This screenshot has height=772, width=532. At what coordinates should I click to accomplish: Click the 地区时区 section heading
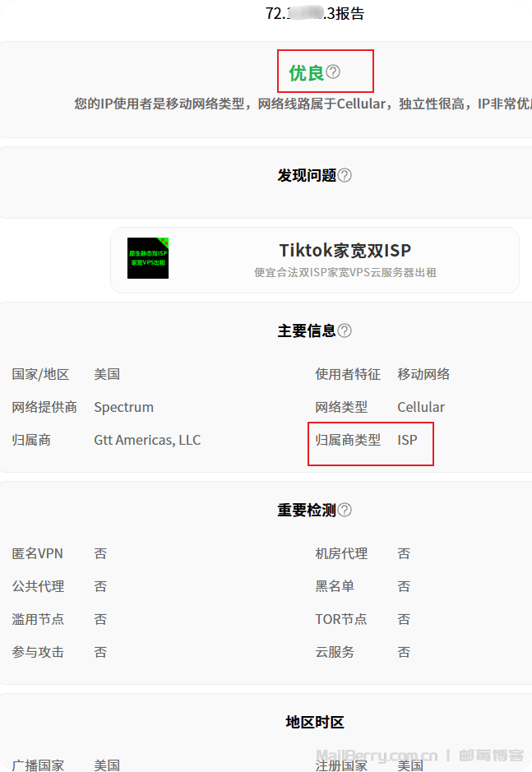[315, 722]
